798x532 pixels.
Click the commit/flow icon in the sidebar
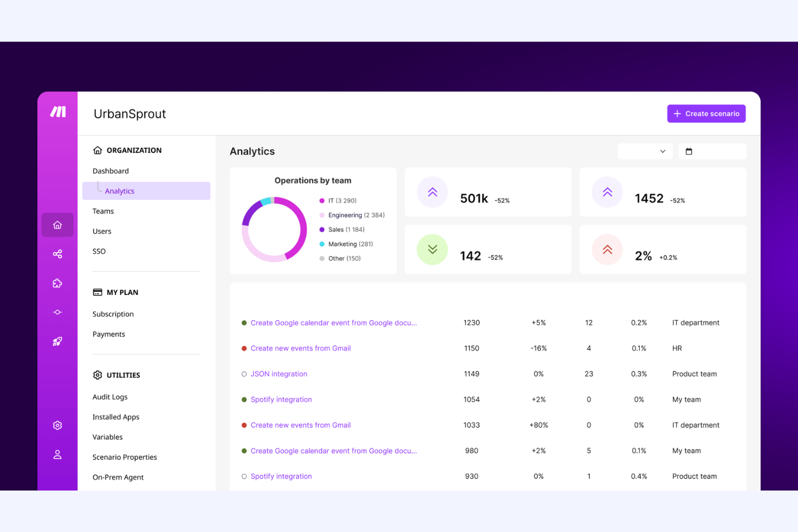pyautogui.click(x=57, y=312)
